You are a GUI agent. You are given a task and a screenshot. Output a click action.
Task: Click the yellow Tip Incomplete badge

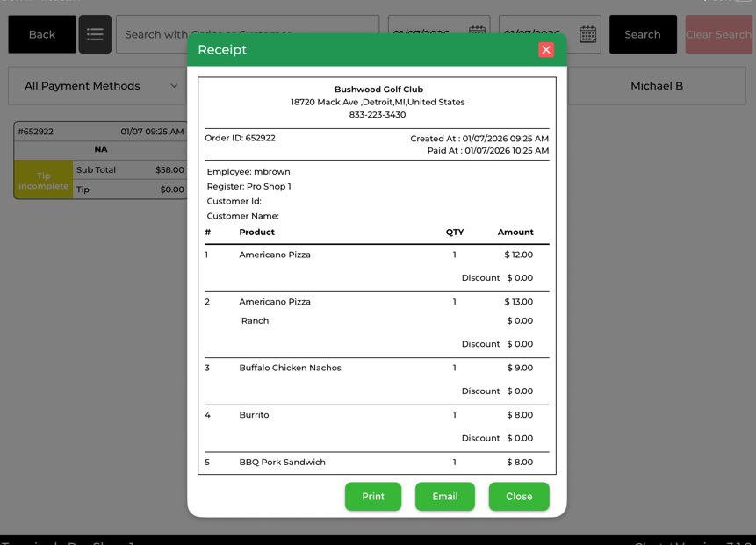click(43, 181)
